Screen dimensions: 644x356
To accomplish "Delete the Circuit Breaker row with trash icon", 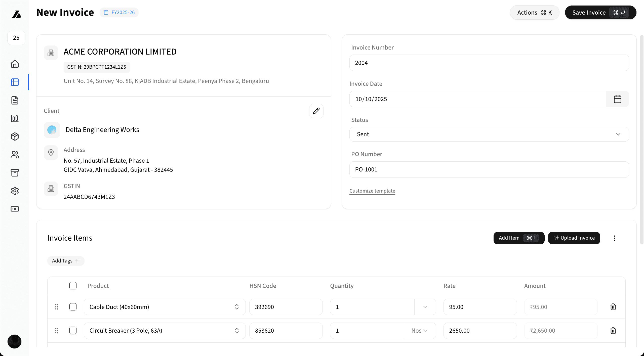I will click(613, 331).
